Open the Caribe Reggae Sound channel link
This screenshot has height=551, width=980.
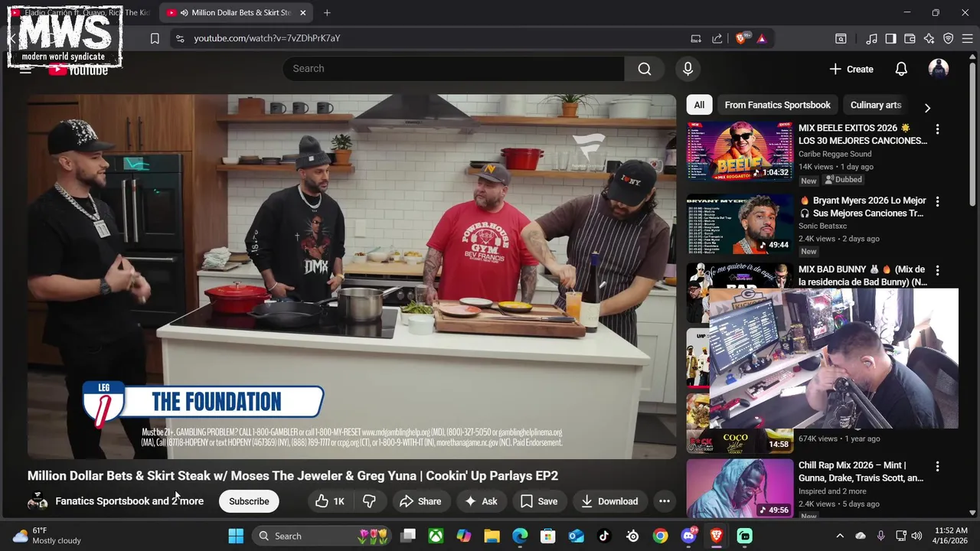(x=835, y=154)
